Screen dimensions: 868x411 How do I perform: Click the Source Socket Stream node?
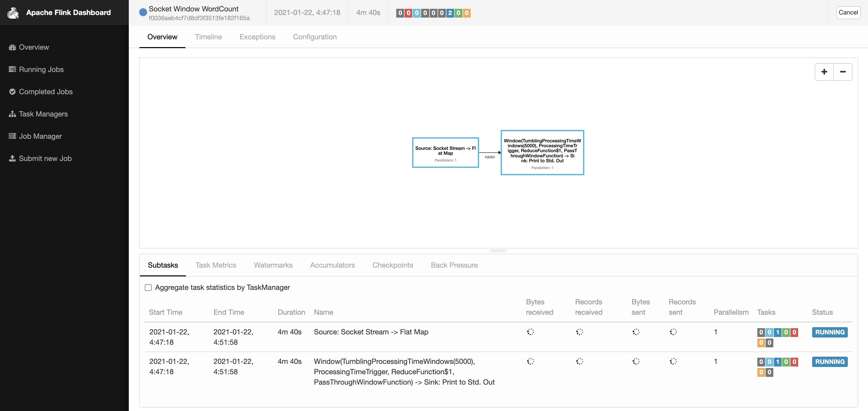pos(446,152)
